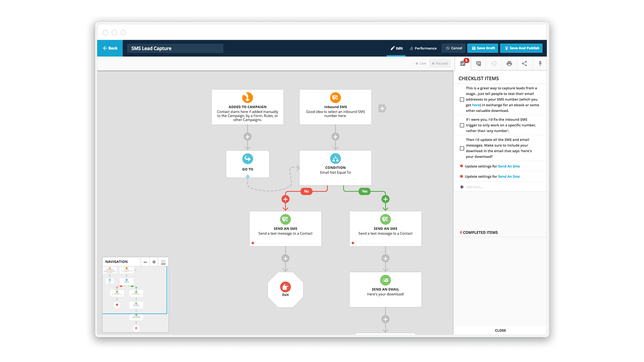Open the checklist panel icon with badge
644x362 pixels.
click(x=463, y=64)
